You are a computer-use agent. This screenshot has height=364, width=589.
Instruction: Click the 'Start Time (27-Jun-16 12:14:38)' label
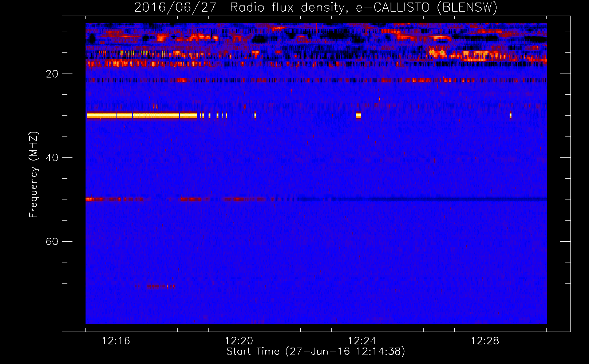(x=315, y=352)
